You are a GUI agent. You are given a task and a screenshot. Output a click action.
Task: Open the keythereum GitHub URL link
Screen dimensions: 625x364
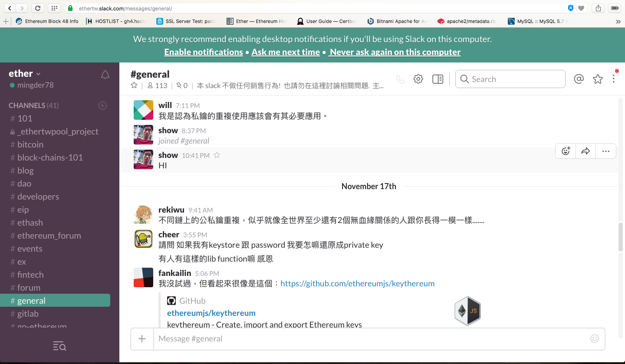tap(357, 284)
